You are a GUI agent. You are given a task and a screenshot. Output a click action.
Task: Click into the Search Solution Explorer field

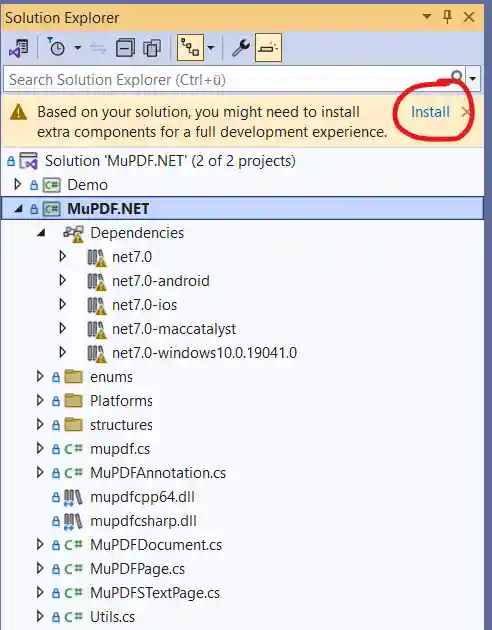(x=227, y=80)
